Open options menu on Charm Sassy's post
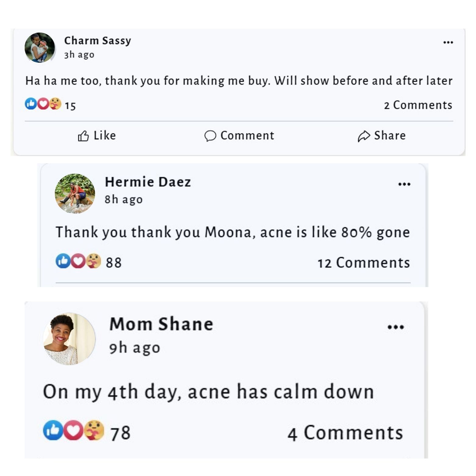 point(448,42)
